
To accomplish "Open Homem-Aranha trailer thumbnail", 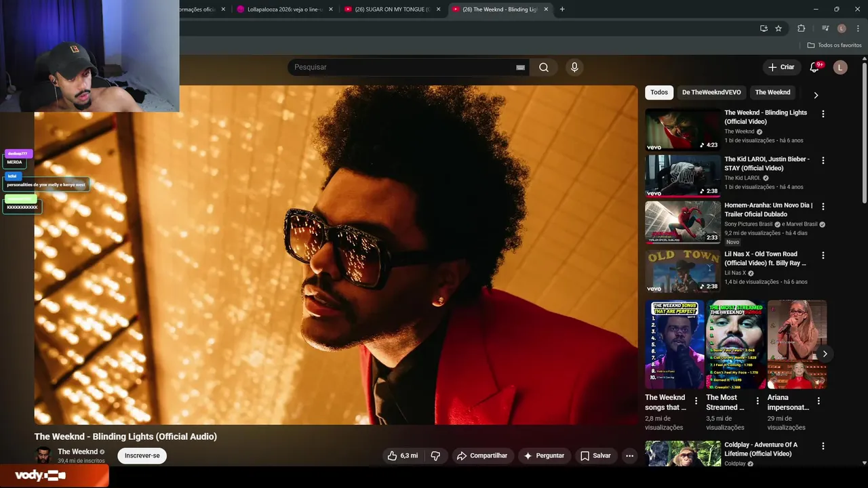I will pos(683,222).
